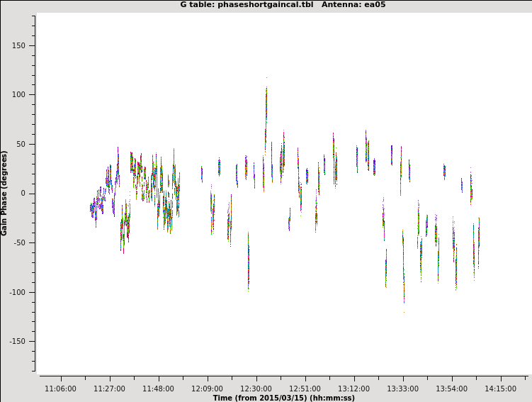
Task: Select the 12:51:00 time tick label
Action: [x=305, y=389]
